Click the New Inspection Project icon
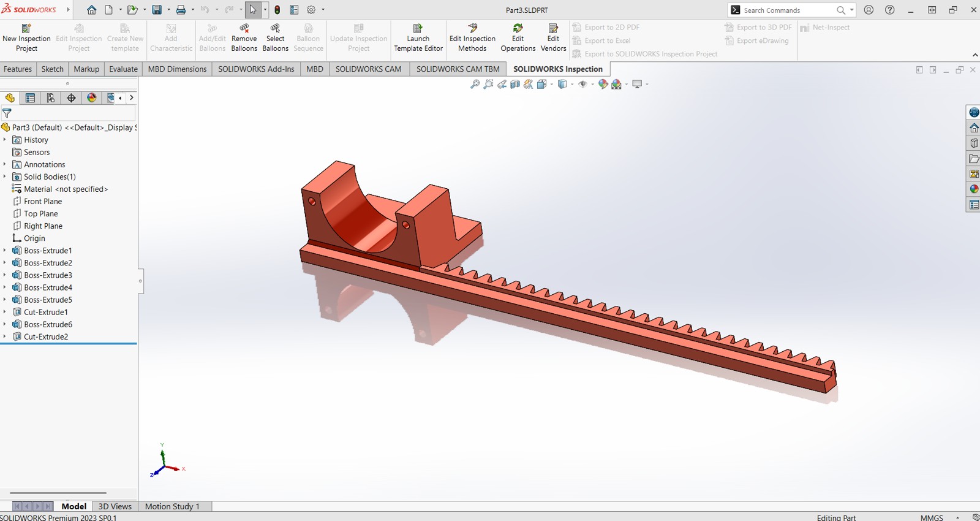 pyautogui.click(x=26, y=28)
